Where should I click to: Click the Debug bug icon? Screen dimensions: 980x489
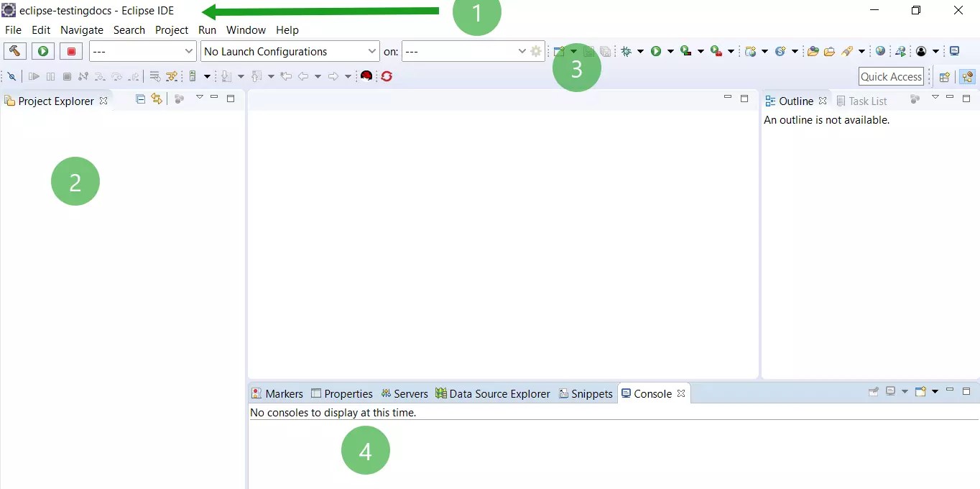(627, 51)
